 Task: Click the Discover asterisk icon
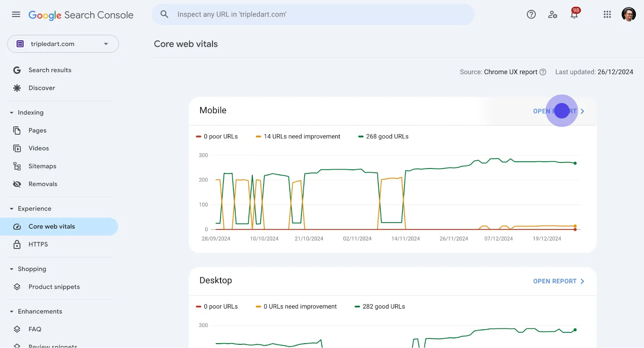(x=17, y=88)
